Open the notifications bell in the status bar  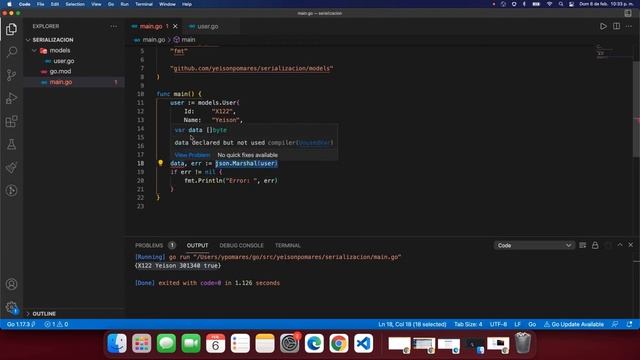(x=629, y=324)
